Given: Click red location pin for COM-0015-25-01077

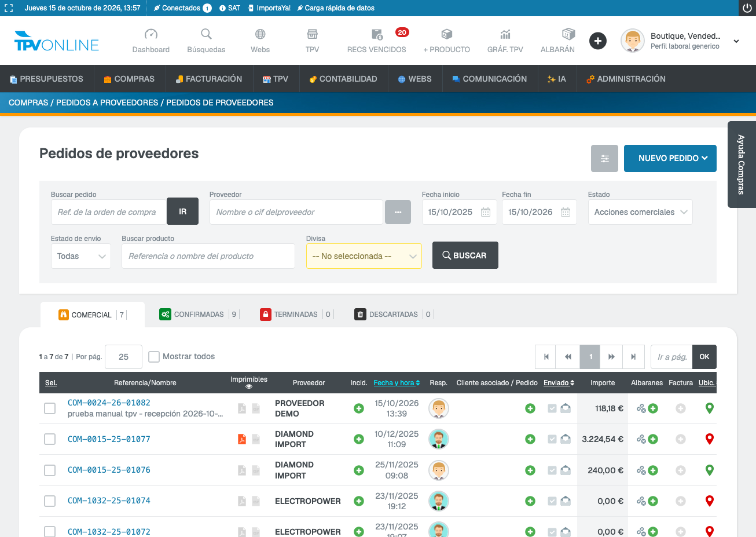Looking at the screenshot, I should click(x=710, y=439).
